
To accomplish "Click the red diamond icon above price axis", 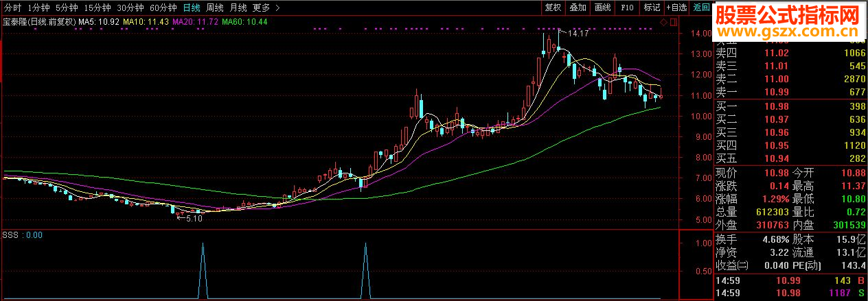I will tap(663, 23).
